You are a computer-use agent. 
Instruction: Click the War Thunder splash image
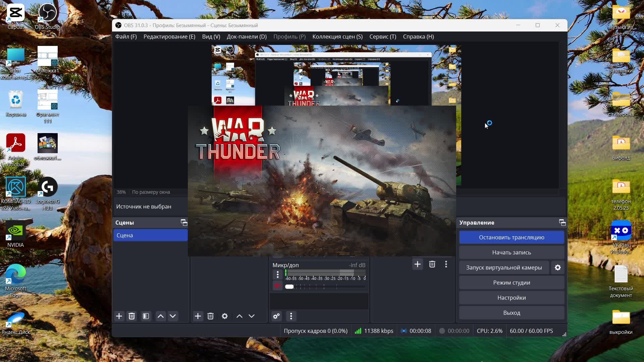pos(322,181)
